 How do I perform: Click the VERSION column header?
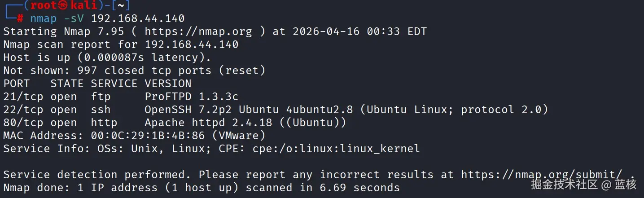coord(168,84)
